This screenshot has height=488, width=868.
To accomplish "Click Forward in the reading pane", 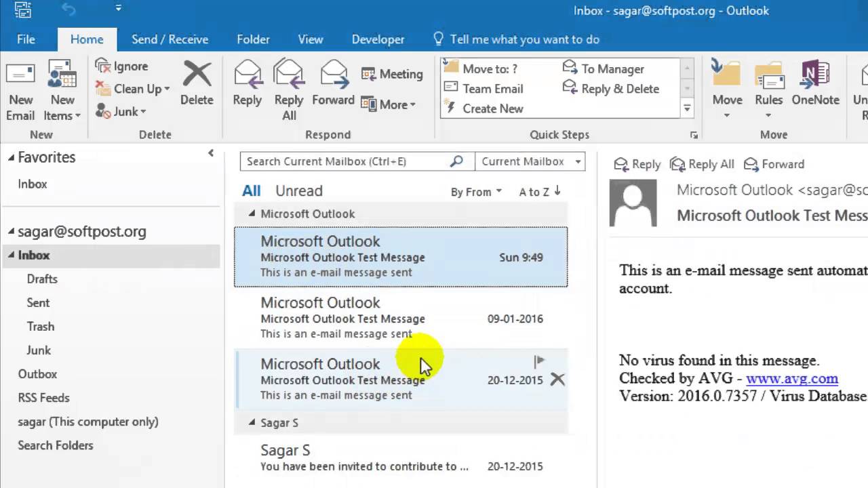I will click(774, 164).
